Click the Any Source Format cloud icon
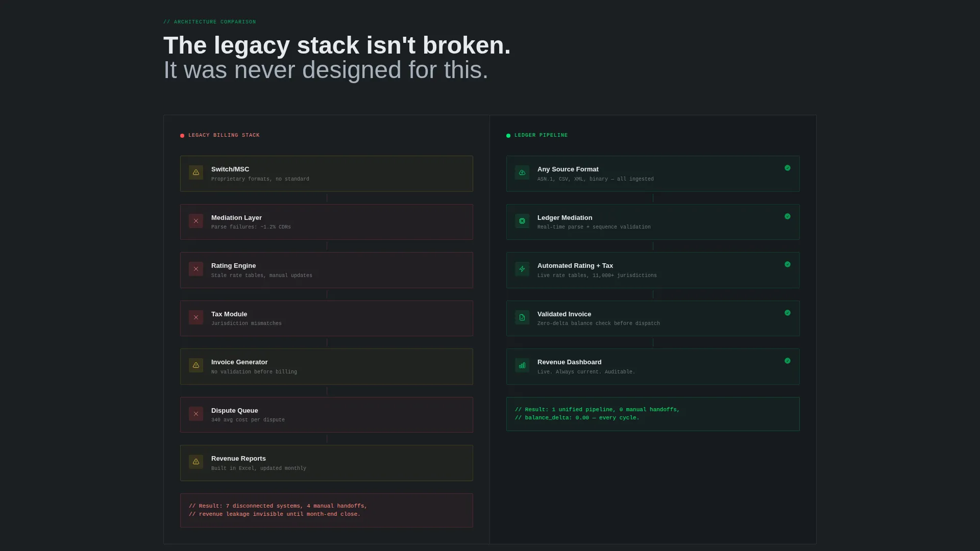The image size is (980, 551). coord(522,172)
